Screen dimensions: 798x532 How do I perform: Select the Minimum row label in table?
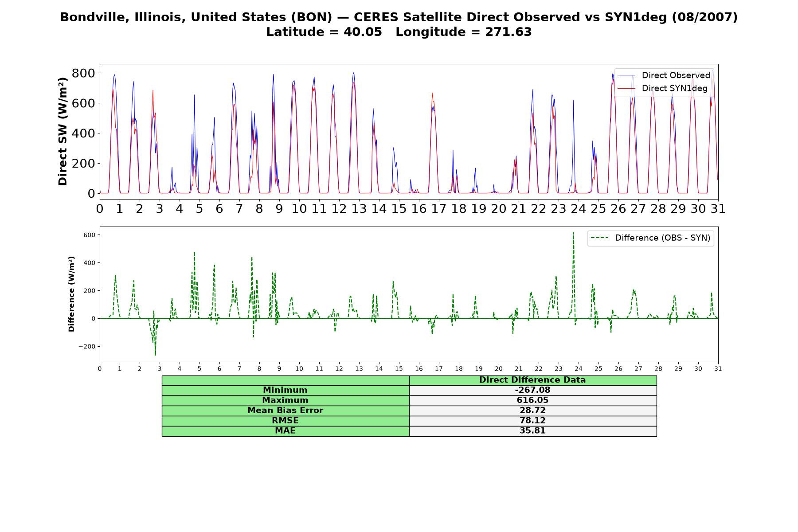coord(285,390)
